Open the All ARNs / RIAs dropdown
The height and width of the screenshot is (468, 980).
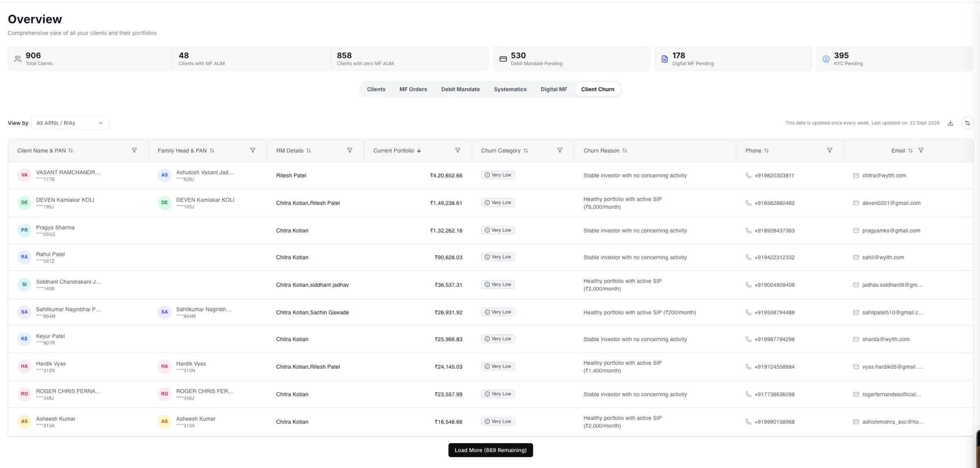(x=70, y=123)
